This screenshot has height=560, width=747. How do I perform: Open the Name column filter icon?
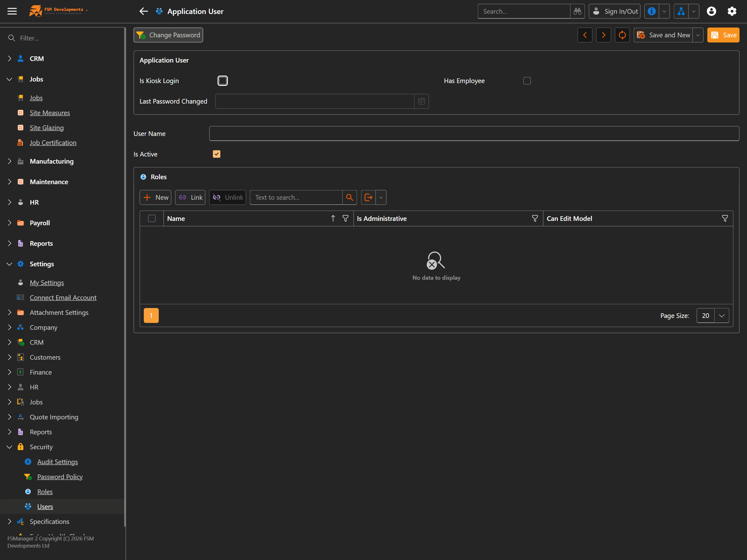pyautogui.click(x=345, y=218)
